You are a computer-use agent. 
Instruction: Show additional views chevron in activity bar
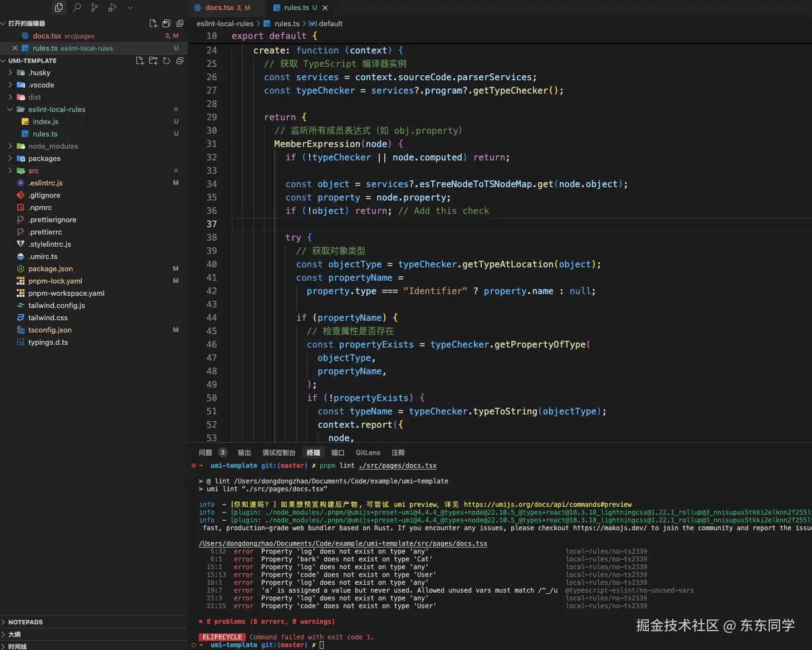[x=130, y=8]
